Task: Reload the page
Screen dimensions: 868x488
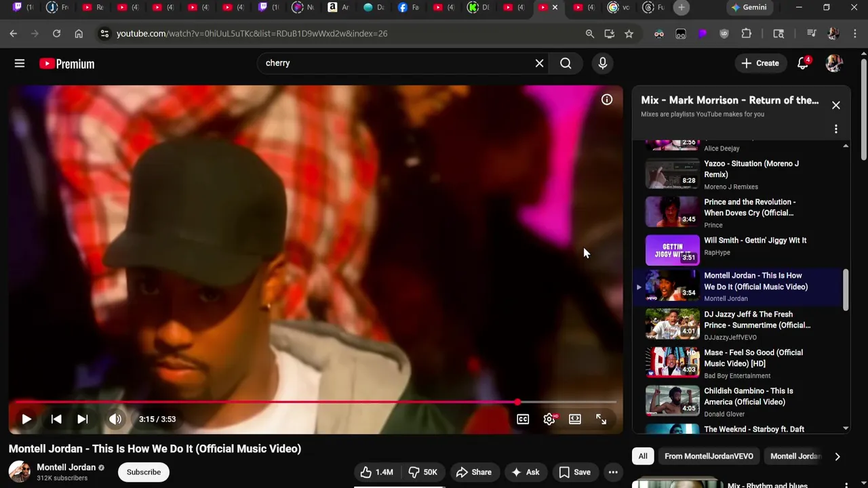Action: point(56,33)
